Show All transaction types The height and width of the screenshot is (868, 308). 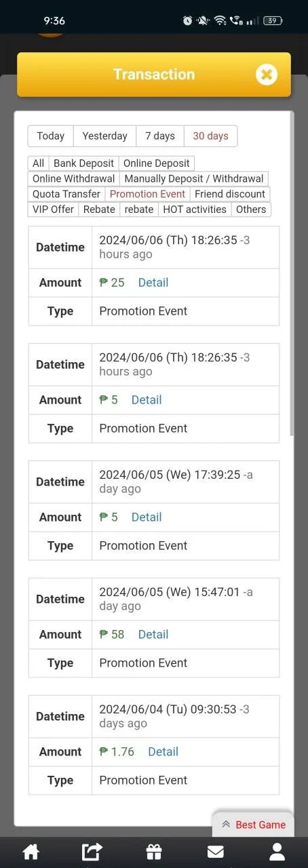pos(38,163)
